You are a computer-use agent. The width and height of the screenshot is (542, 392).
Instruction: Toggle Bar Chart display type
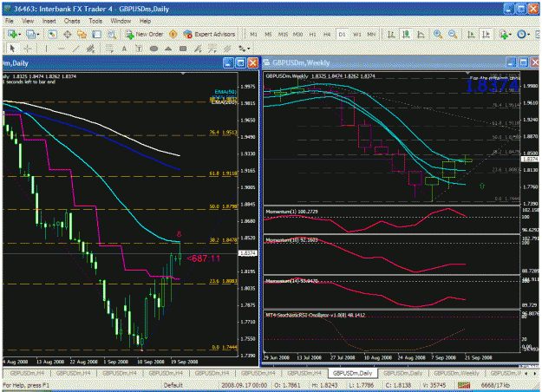tap(391, 34)
